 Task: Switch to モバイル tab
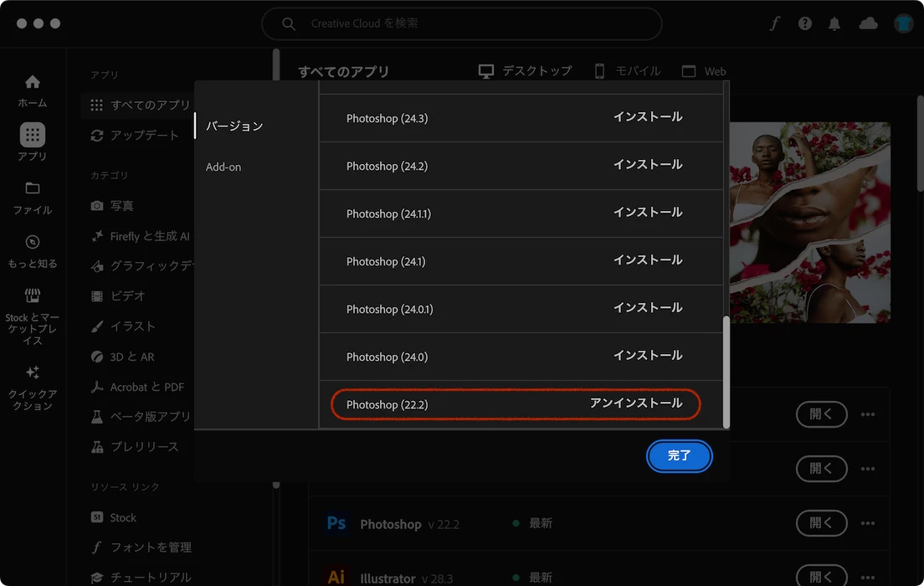pos(628,71)
